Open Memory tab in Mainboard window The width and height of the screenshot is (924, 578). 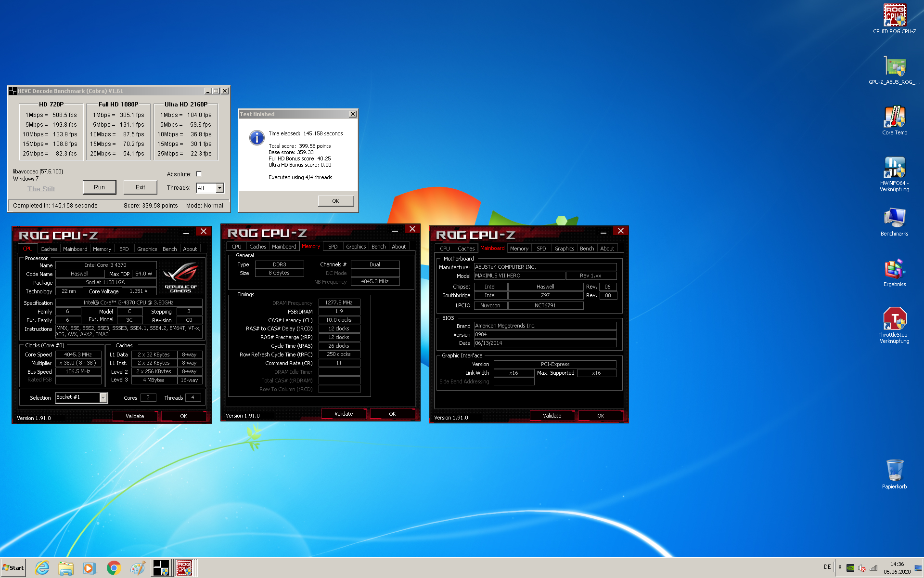pyautogui.click(x=519, y=249)
